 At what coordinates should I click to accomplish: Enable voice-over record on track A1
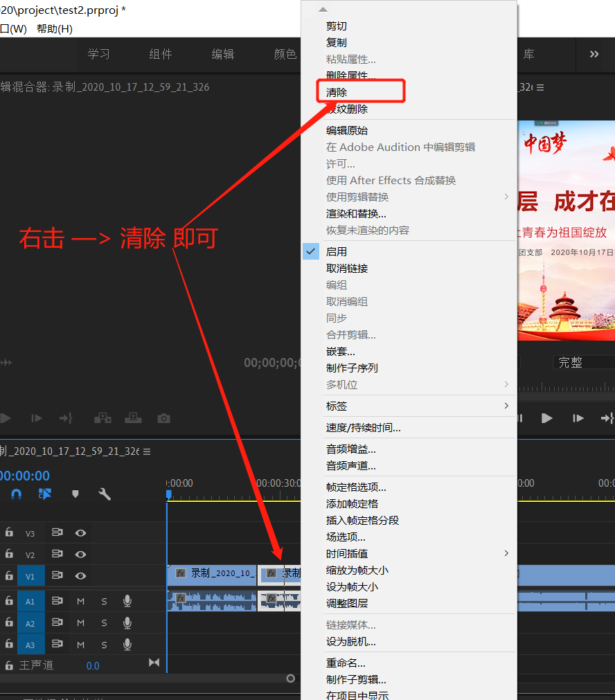[127, 601]
